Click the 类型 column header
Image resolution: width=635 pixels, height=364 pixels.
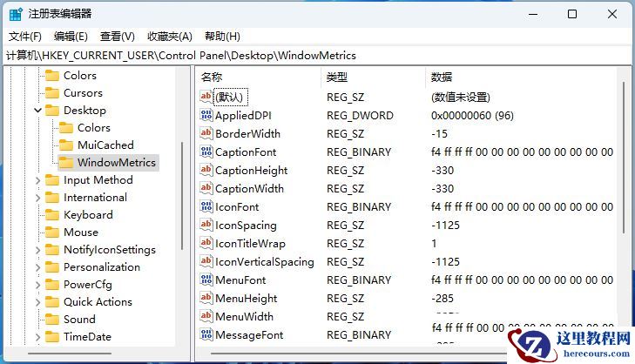pyautogui.click(x=374, y=77)
